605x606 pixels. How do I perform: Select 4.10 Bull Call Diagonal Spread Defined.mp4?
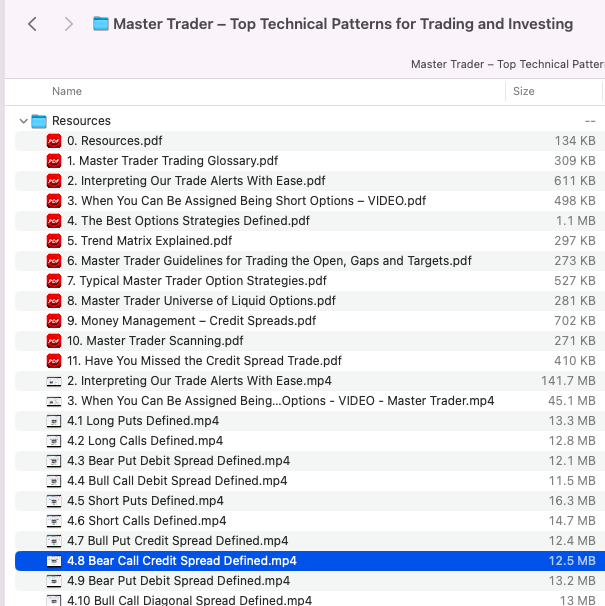pyautogui.click(x=189, y=600)
